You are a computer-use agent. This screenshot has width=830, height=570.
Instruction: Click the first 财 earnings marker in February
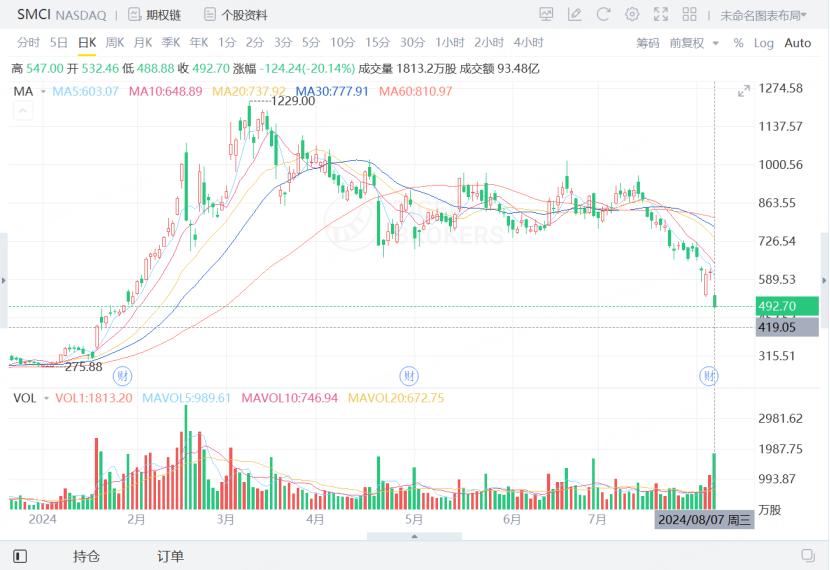click(x=123, y=376)
